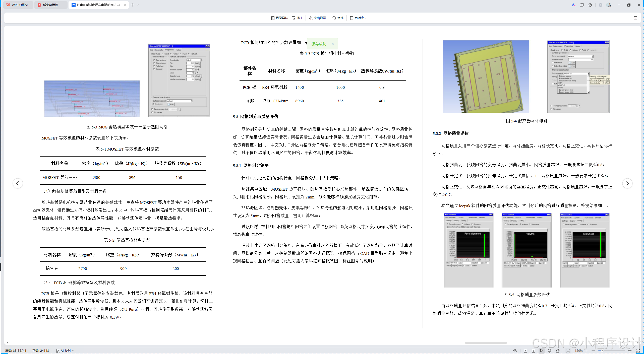Image resolution: width=644 pixels, height=354 pixels.
Task: Click the 8960 density cell for 铜排
Action: coord(300,101)
